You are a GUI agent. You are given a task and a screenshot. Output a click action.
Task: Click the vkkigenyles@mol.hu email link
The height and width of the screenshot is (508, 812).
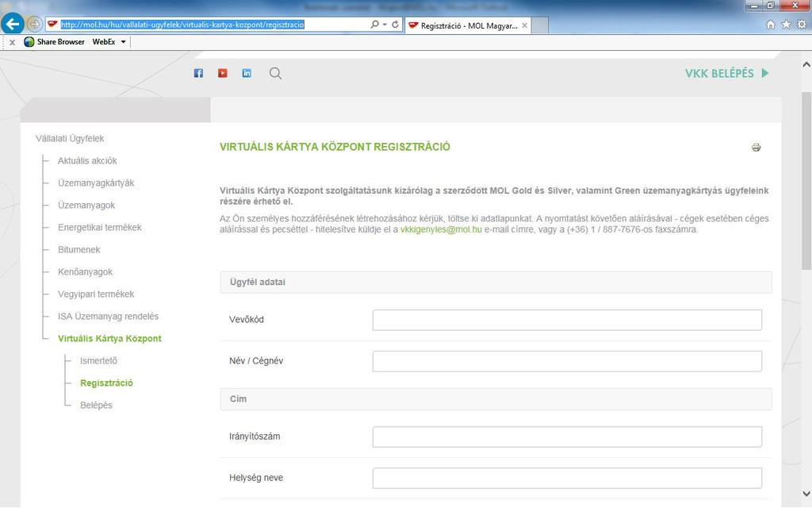[441, 229]
